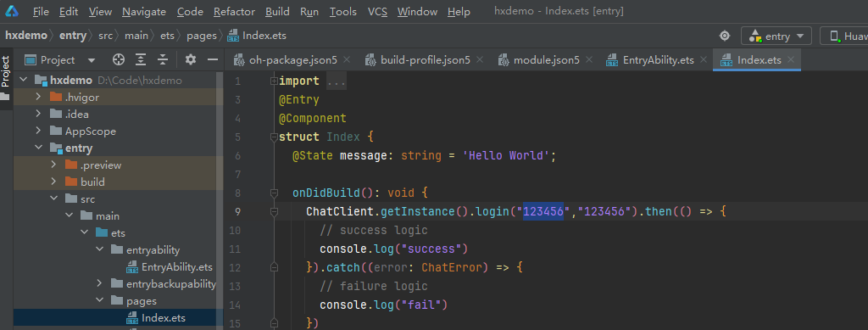Close the oh-package.json5 tab
The image size is (868, 330).
point(347,59)
